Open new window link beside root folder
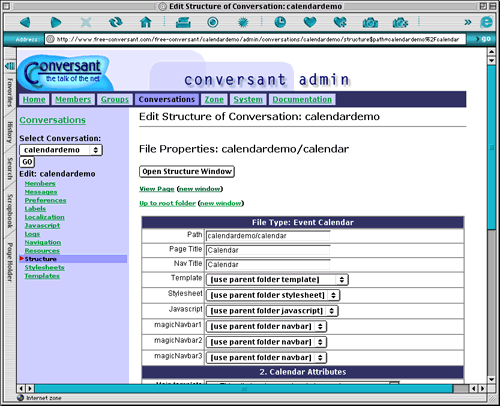Image resolution: width=500 pixels, height=406 pixels. pos(221,203)
